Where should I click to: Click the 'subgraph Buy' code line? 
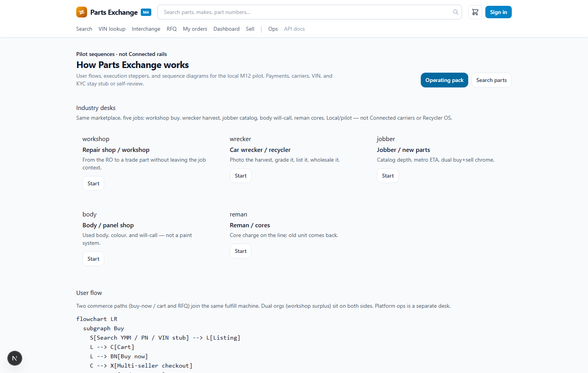tap(103, 328)
